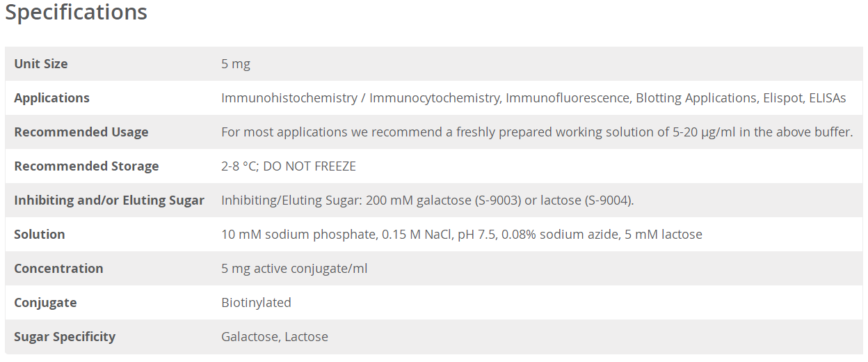
Task: Select the Concentration row label
Action: point(58,269)
